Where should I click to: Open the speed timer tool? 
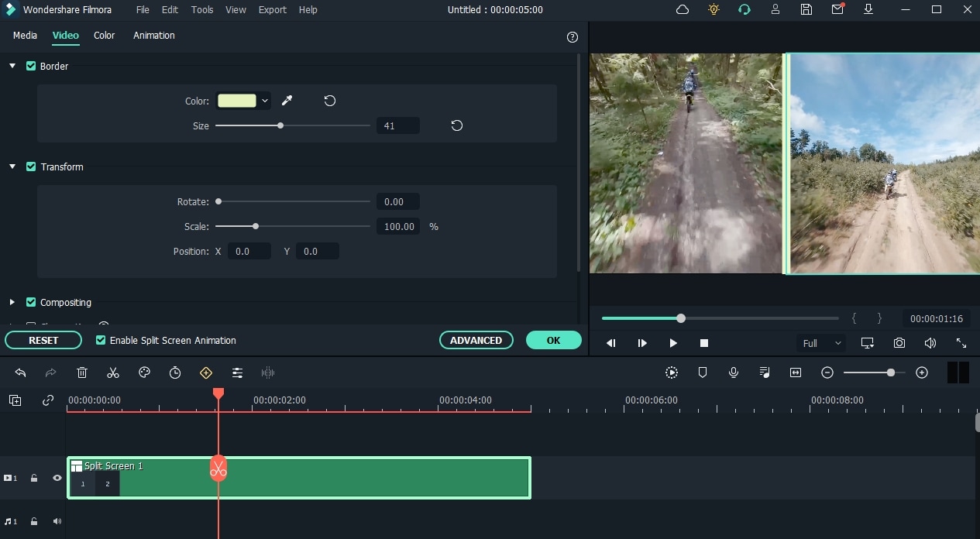tap(175, 372)
